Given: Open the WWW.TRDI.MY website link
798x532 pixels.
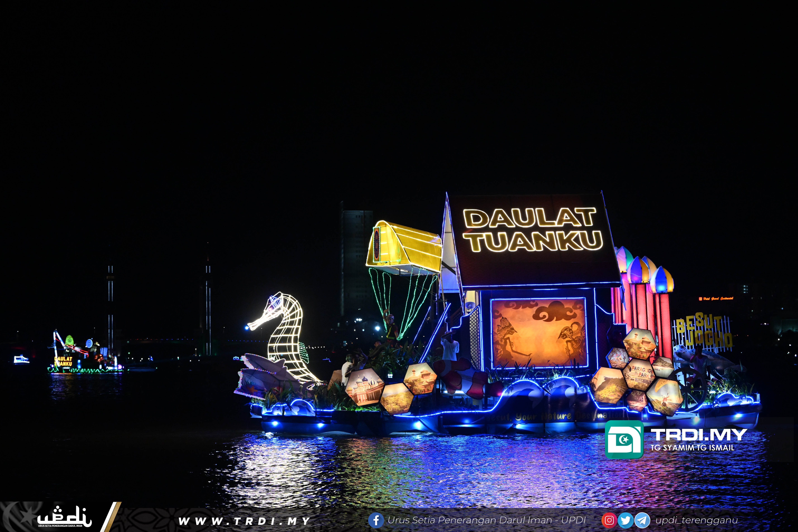Looking at the screenshot, I should click(244, 521).
